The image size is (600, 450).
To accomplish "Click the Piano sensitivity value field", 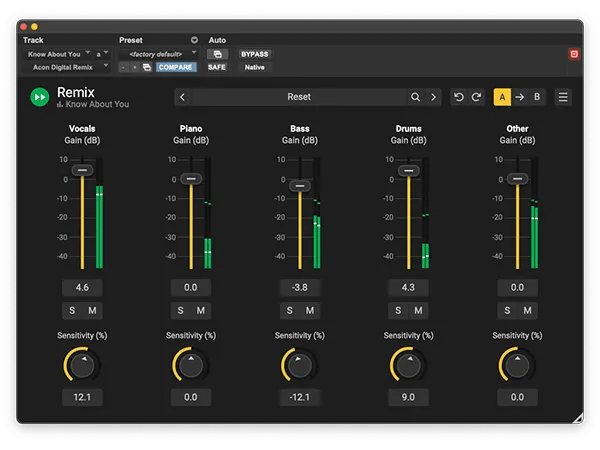I will (x=191, y=397).
